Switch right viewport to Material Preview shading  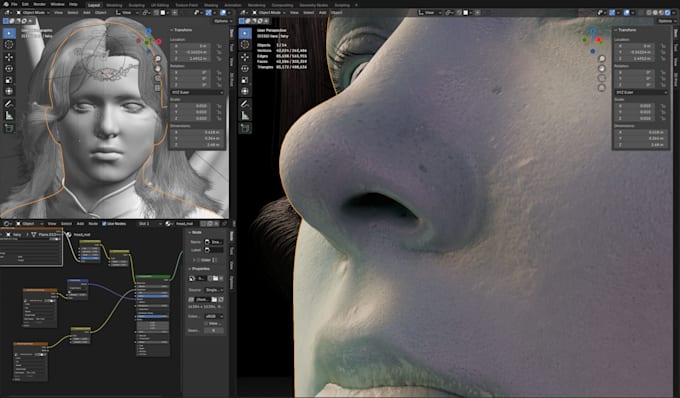point(661,13)
